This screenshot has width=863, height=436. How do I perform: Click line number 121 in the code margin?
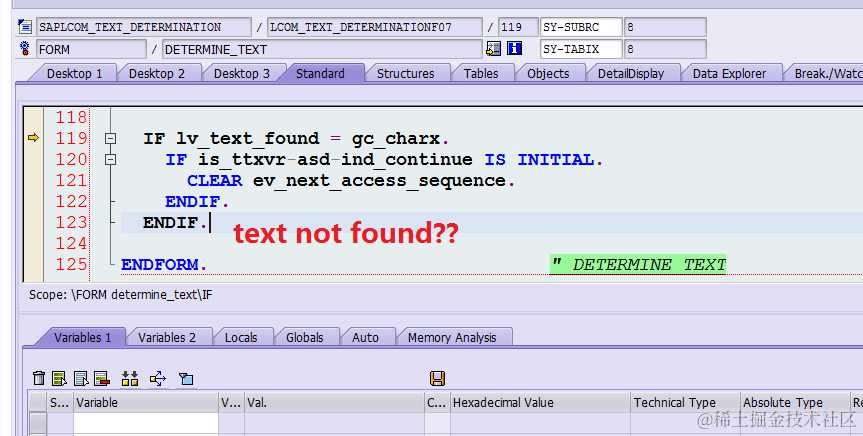point(71,181)
